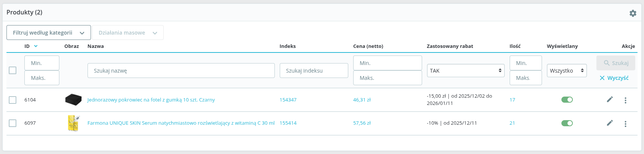Viewport: 644px width, 154px height.
Task: Disable display toggle for product 6097
Action: pyautogui.click(x=567, y=123)
